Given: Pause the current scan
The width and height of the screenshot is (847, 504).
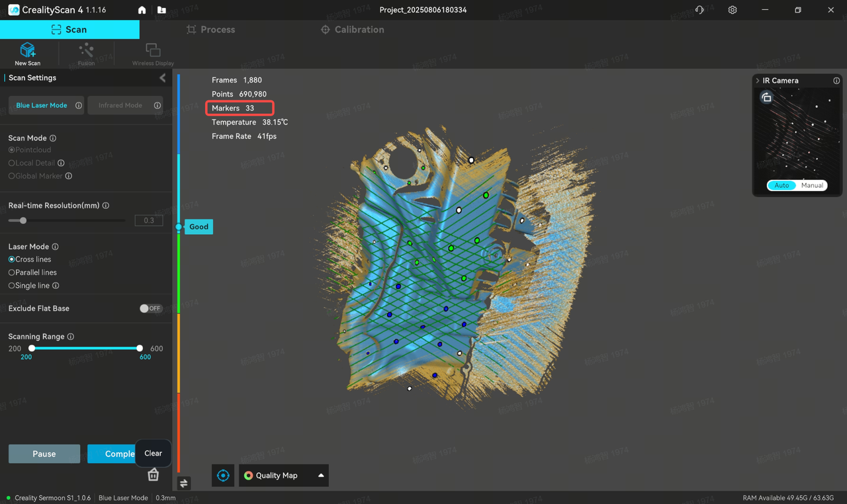Looking at the screenshot, I should [x=44, y=454].
